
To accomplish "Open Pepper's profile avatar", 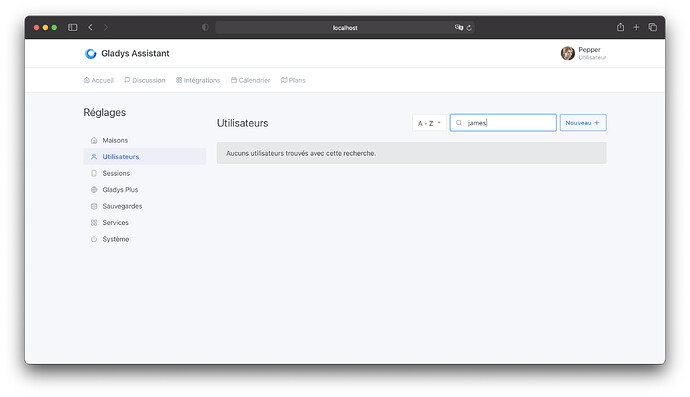I will 568,53.
